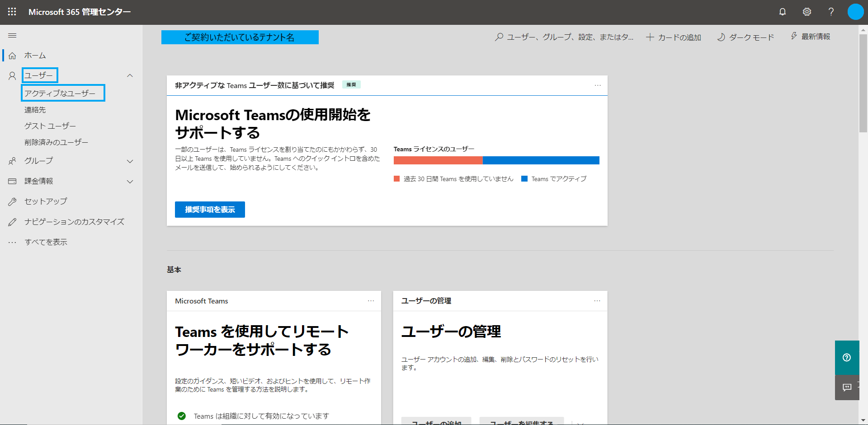Select グループ in navigation
Image resolution: width=868 pixels, height=425 pixels.
pyautogui.click(x=38, y=161)
